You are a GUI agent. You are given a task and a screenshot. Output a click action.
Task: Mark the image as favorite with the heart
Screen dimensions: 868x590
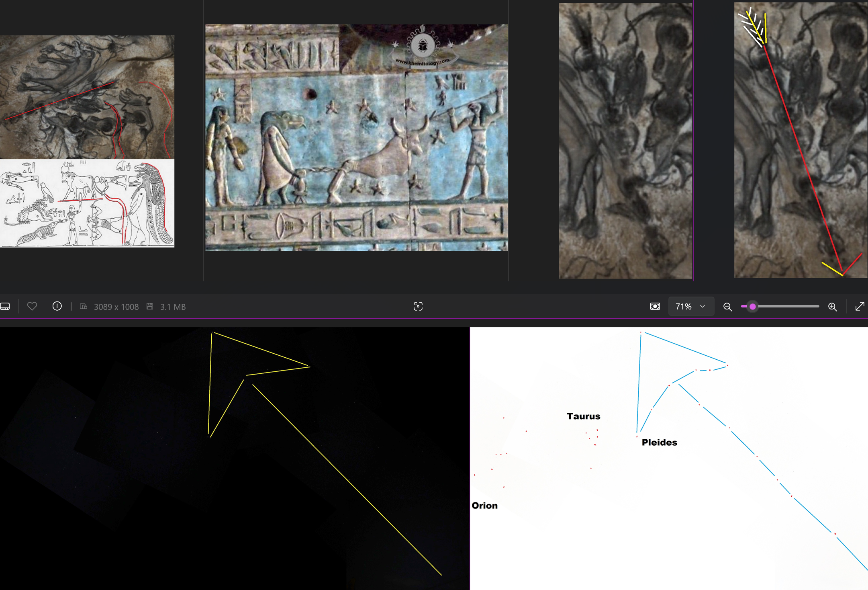(x=32, y=306)
